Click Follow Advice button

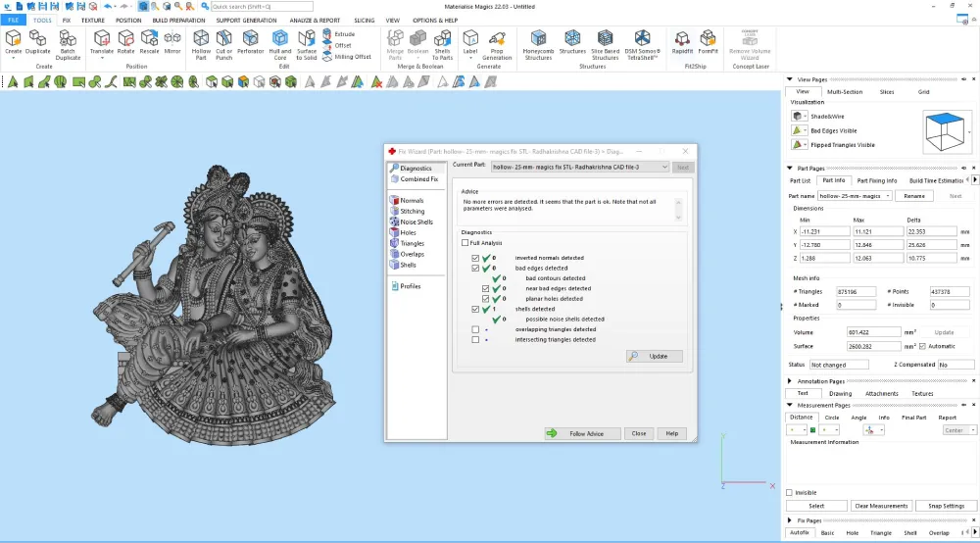582,433
